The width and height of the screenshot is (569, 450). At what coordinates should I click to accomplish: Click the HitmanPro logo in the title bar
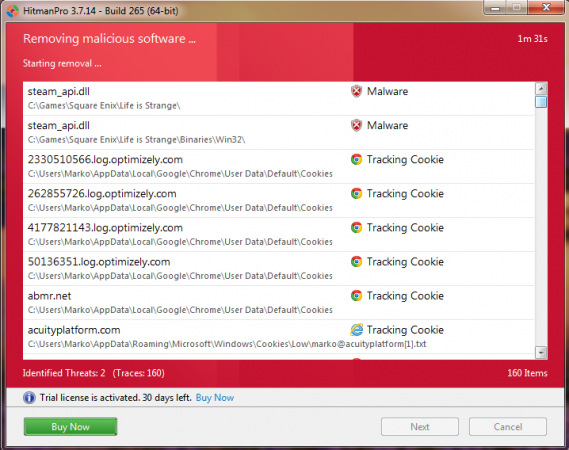point(12,11)
